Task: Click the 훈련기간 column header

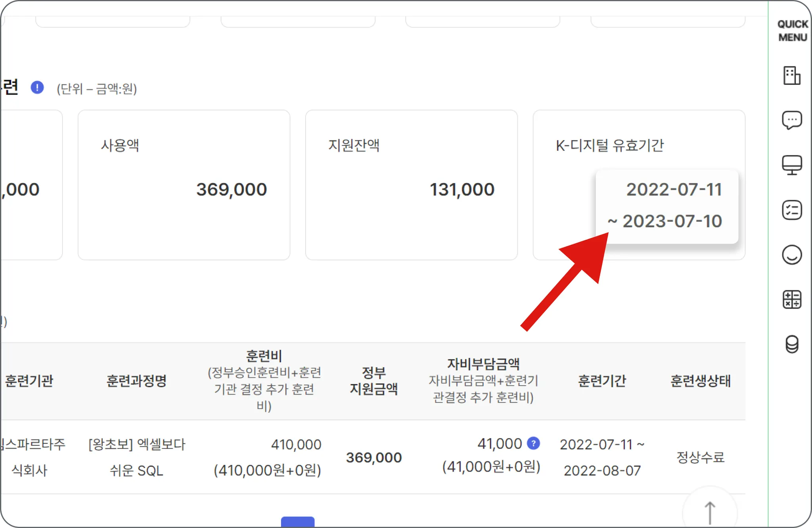Action: coord(602,381)
